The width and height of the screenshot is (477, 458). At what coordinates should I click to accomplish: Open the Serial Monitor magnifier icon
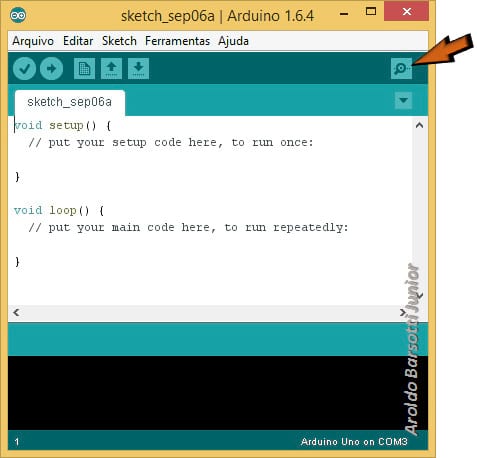(x=401, y=69)
